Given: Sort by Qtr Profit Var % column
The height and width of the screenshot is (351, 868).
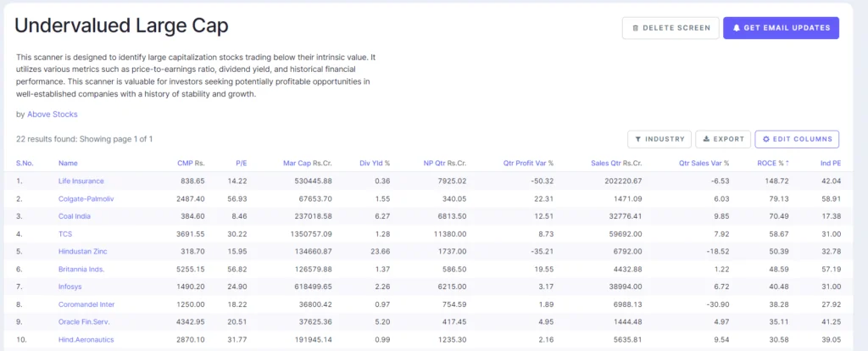Looking at the screenshot, I should [528, 163].
